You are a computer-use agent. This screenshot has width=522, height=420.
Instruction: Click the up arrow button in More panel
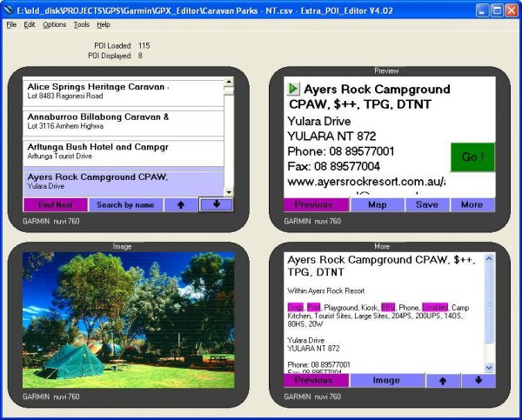[442, 380]
